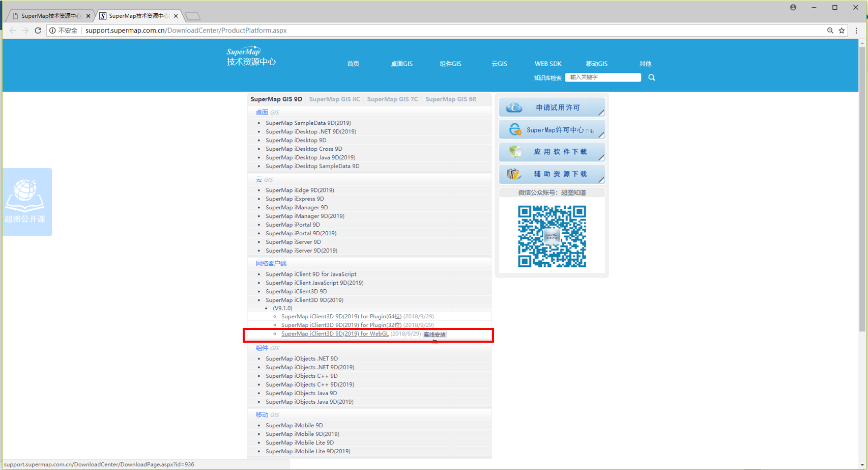Open a new browser tab

tap(192, 16)
